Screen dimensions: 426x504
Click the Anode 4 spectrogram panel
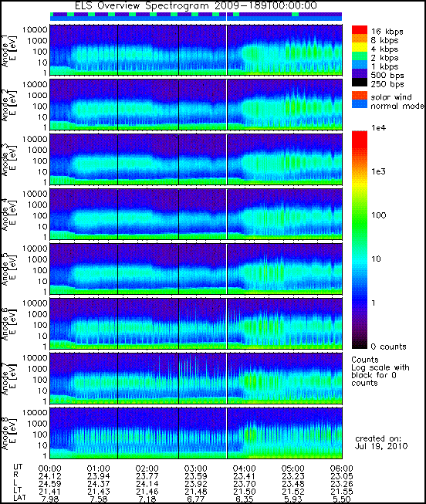196,214
